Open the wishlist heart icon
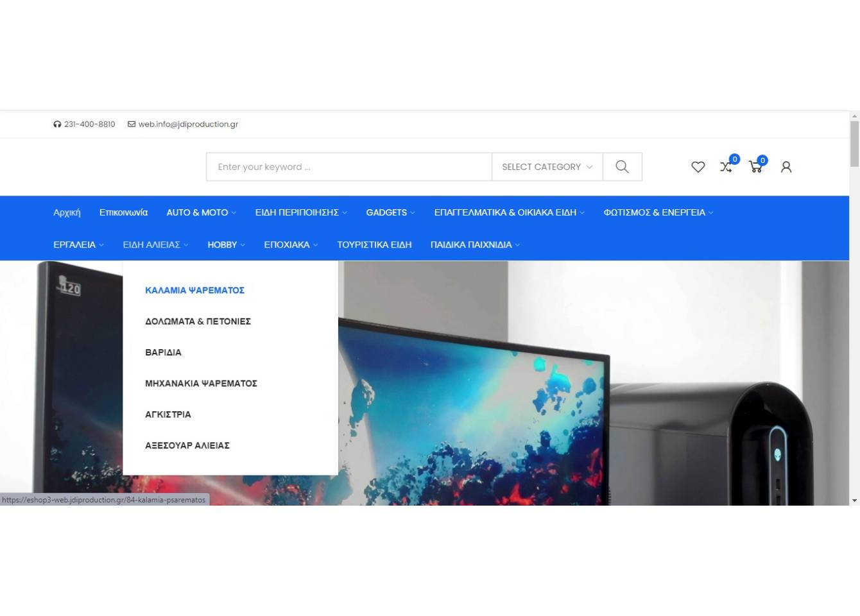The image size is (860, 616). pyautogui.click(x=698, y=167)
